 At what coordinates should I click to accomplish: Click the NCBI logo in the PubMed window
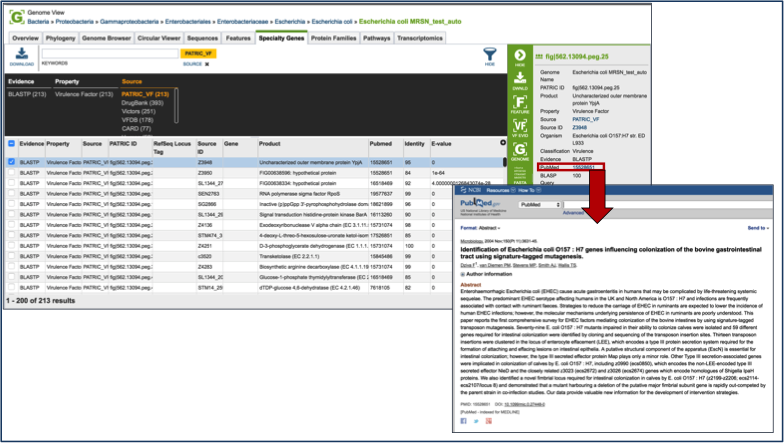470,190
